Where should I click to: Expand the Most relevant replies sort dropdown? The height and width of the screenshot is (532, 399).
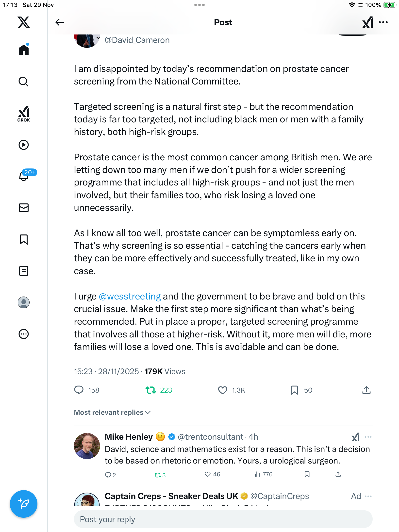(112, 413)
